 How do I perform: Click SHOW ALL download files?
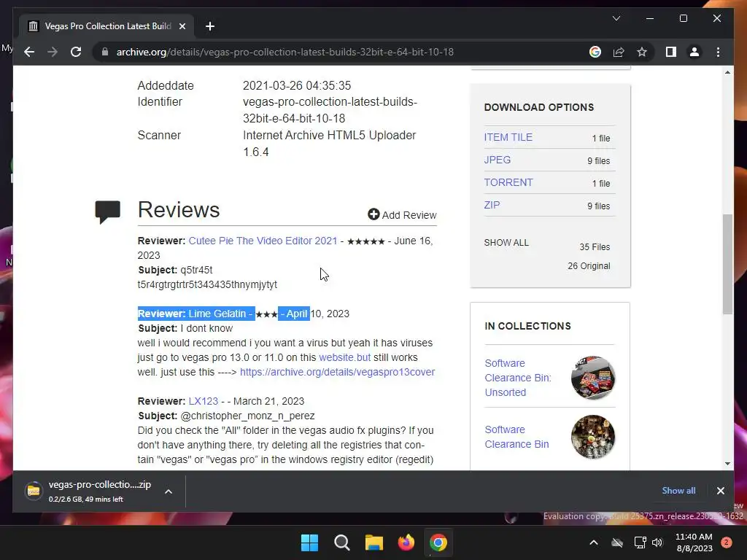tap(506, 242)
